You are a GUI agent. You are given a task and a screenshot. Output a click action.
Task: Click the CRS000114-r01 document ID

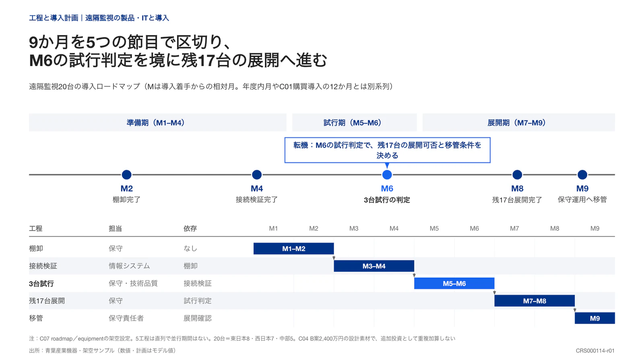point(595,351)
